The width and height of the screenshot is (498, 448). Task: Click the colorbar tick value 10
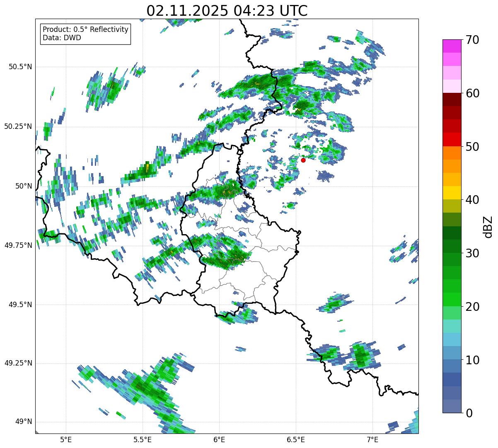pos(473,360)
